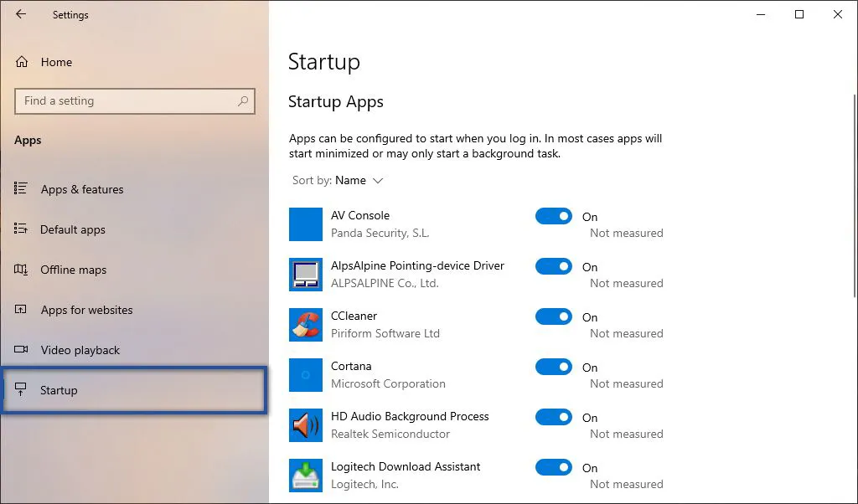Click the AV Console app icon
The height and width of the screenshot is (504, 858).
coord(305,224)
